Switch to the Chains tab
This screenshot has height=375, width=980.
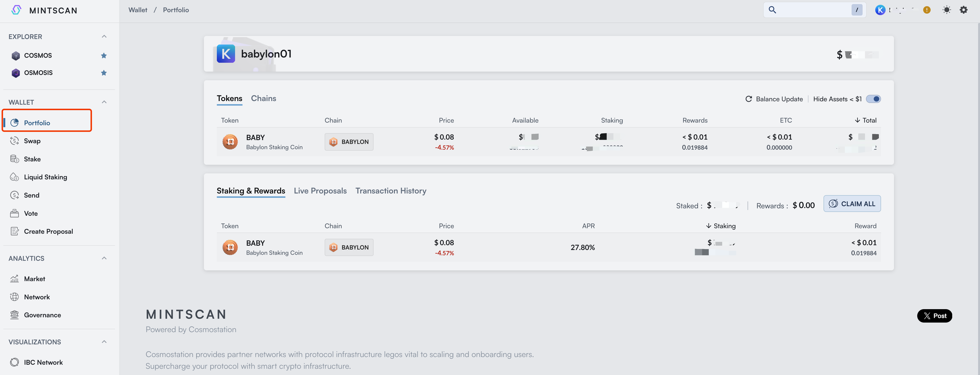point(263,98)
